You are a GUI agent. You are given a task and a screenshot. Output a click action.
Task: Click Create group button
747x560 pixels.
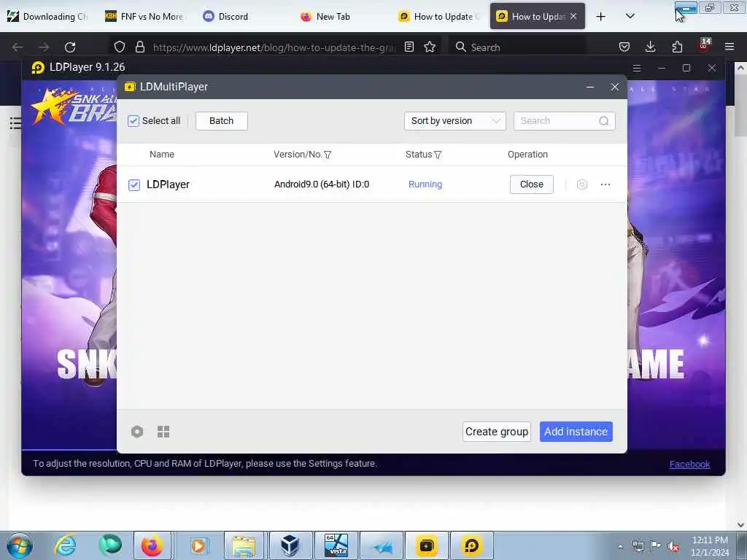(x=496, y=432)
